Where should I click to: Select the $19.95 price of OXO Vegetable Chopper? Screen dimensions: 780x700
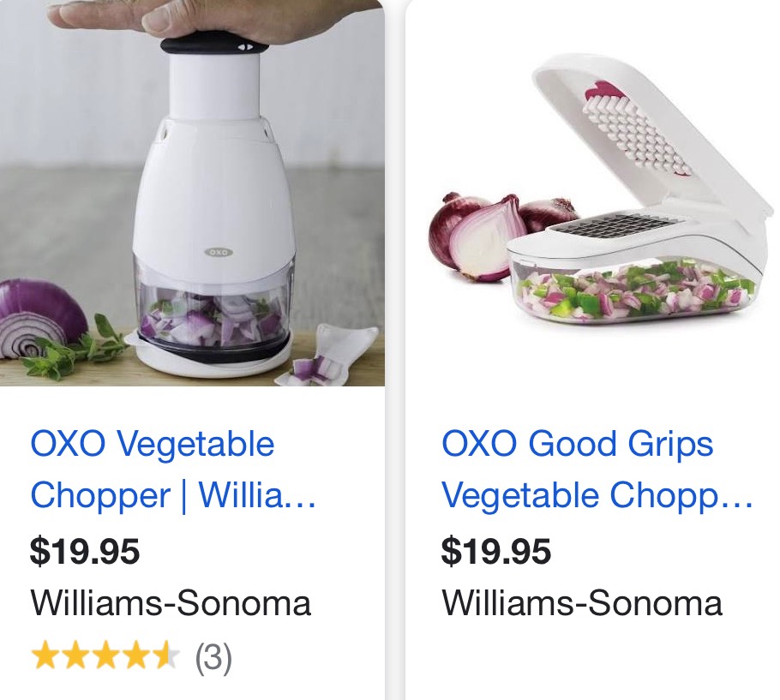point(85,552)
